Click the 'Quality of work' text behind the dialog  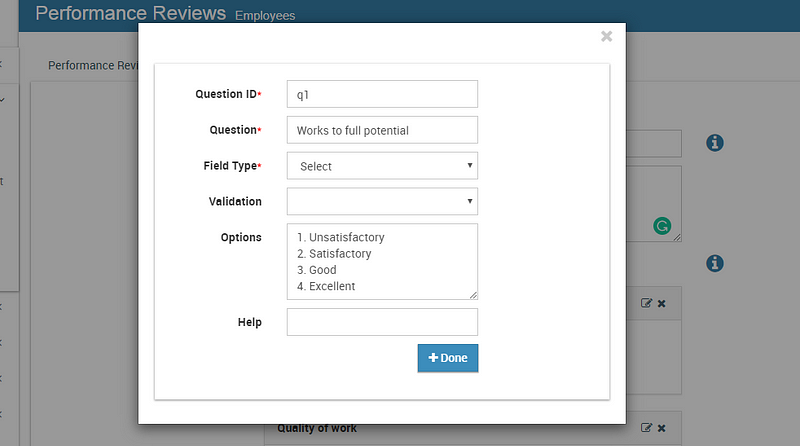[x=317, y=429]
